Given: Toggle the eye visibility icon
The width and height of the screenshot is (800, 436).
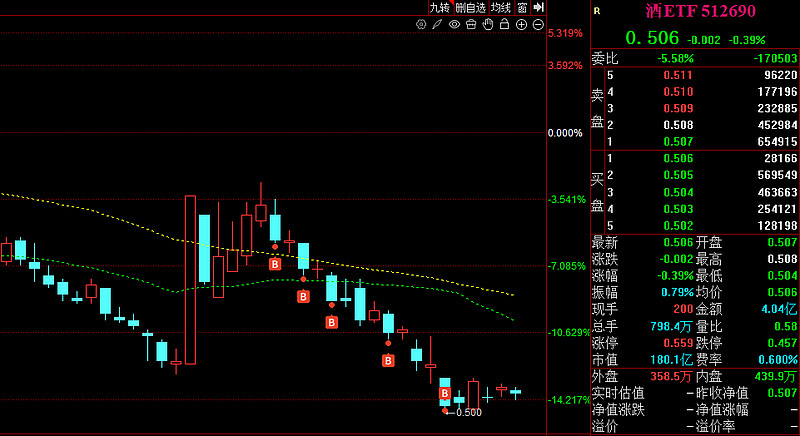Looking at the screenshot, I should click(x=454, y=24).
